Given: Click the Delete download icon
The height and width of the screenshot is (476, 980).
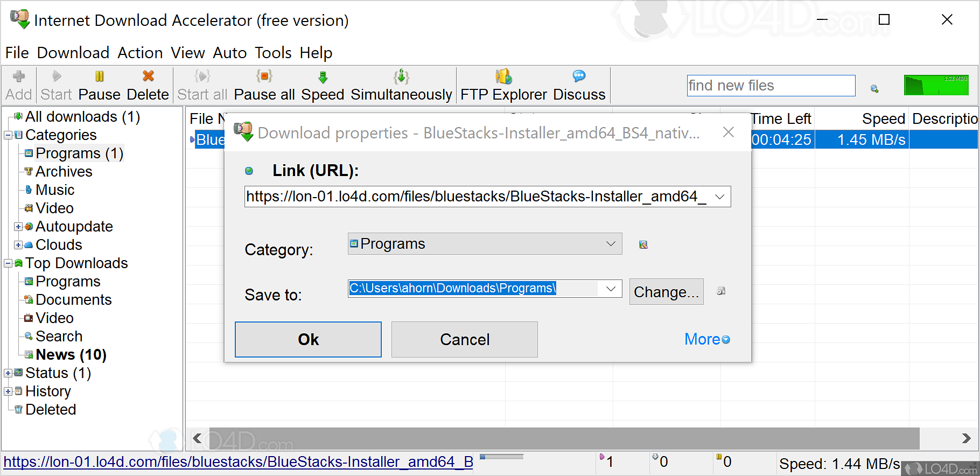Looking at the screenshot, I should [148, 76].
